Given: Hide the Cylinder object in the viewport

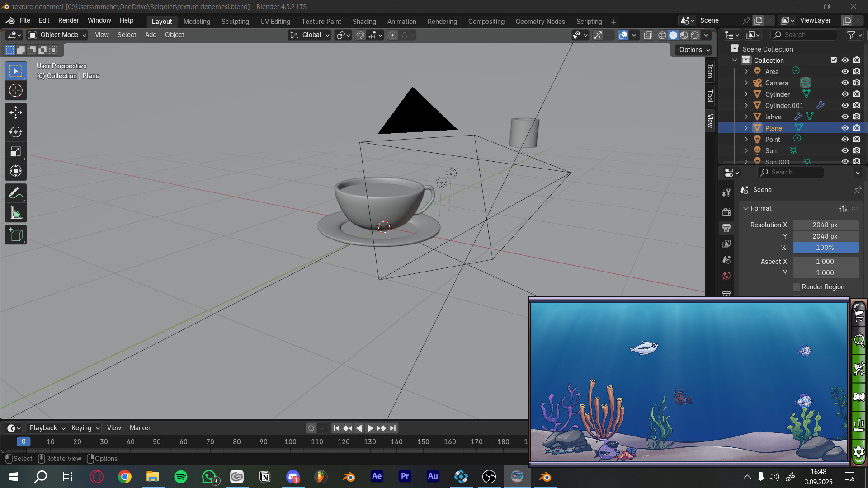Looking at the screenshot, I should pyautogui.click(x=845, y=94).
